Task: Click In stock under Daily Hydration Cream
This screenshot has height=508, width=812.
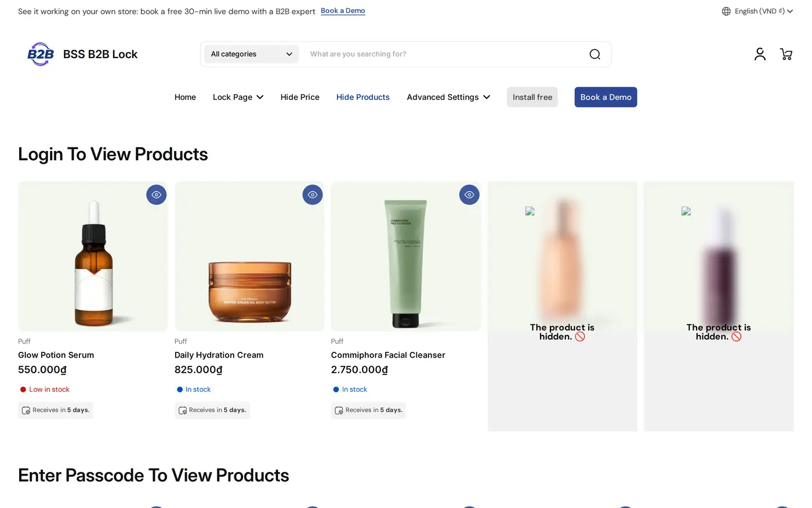Action: [x=198, y=390]
